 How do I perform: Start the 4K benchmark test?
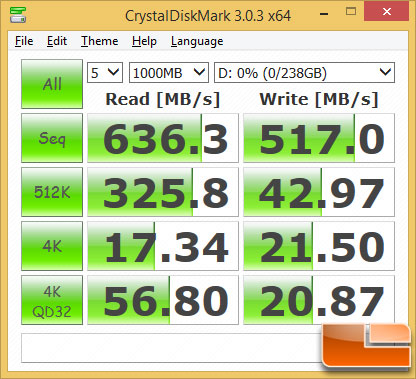[x=52, y=246]
